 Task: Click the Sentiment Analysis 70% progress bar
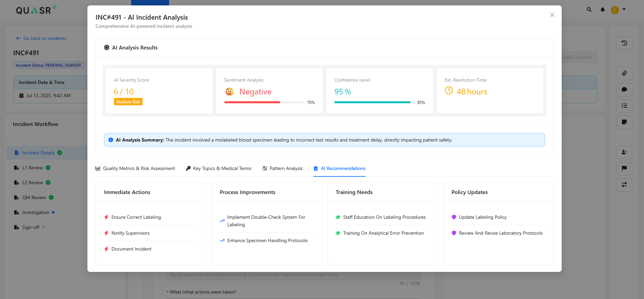pos(264,102)
